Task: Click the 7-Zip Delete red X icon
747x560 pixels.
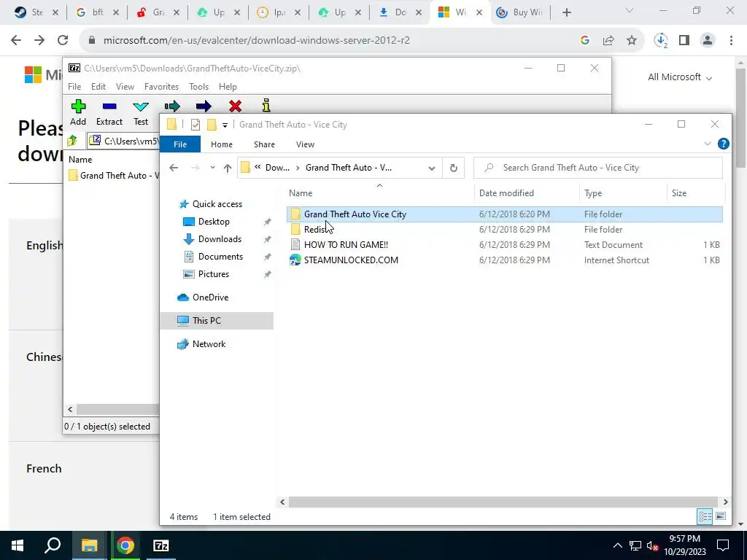Action: (235, 106)
